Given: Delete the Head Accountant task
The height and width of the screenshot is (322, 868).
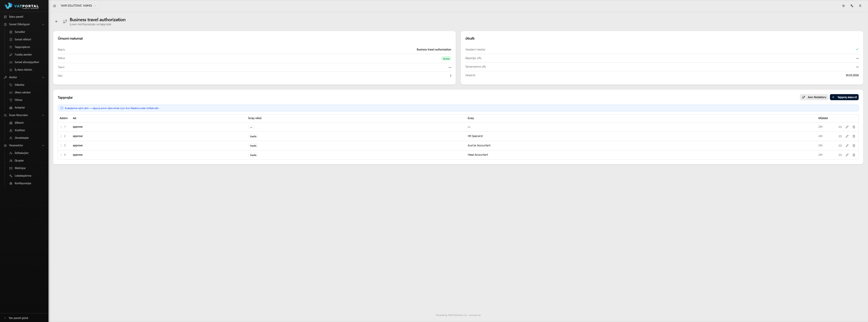Looking at the screenshot, I should point(854,155).
